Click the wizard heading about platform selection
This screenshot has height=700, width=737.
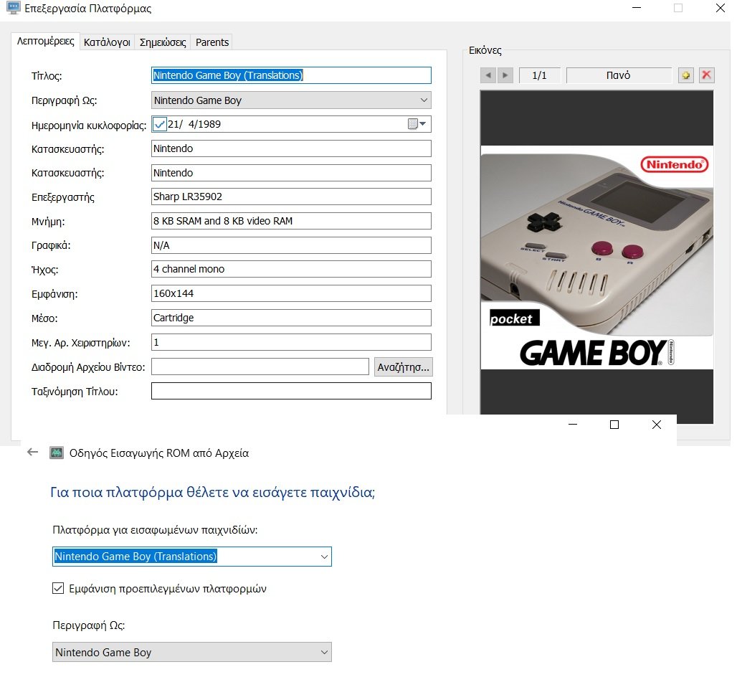[212, 492]
